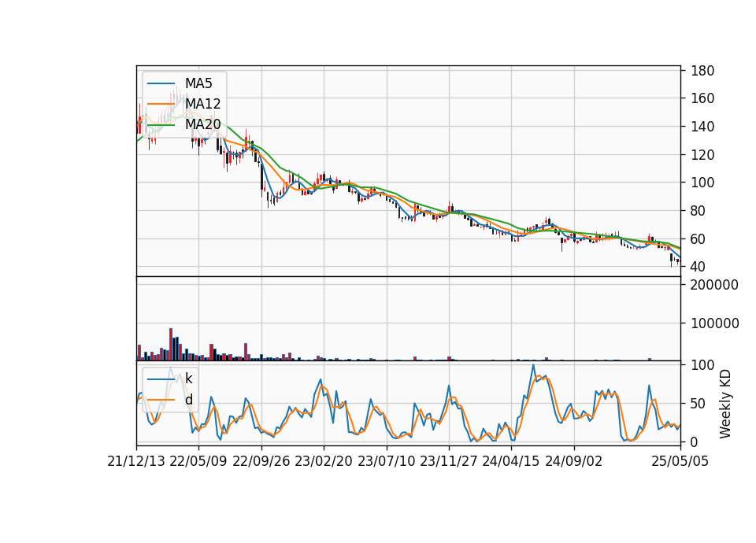The height and width of the screenshot is (543, 756).
Task: Click the 23/07/10 date tick label
Action: click(386, 461)
